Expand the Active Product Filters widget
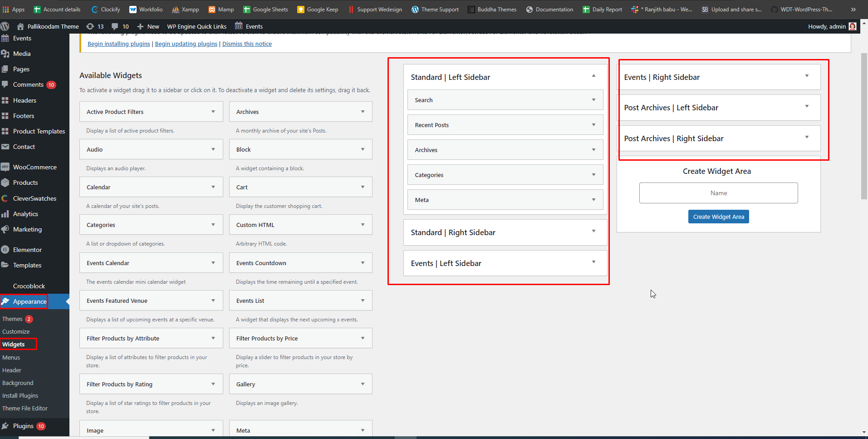 [213, 112]
